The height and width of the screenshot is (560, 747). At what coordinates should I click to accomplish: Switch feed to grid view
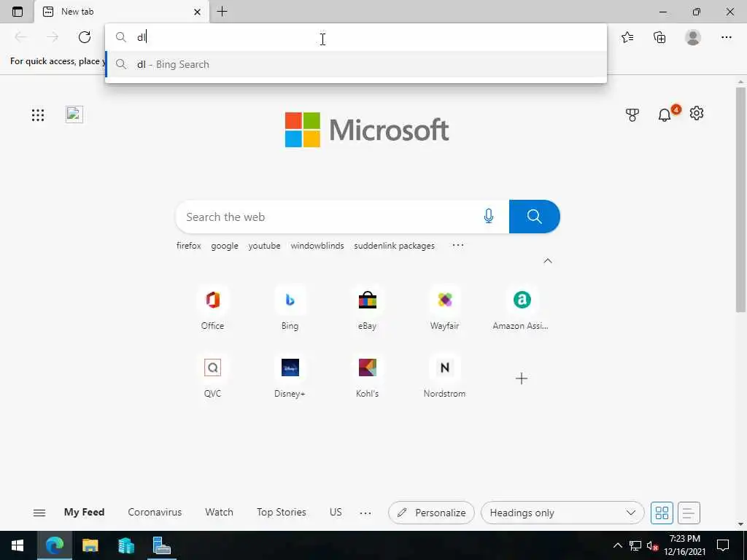(662, 513)
